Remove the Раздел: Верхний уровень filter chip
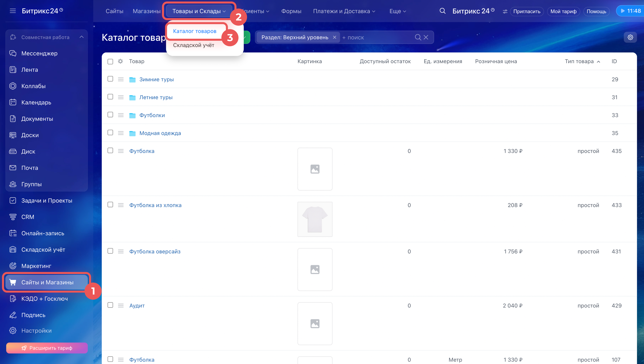The width and height of the screenshot is (644, 364). click(334, 37)
